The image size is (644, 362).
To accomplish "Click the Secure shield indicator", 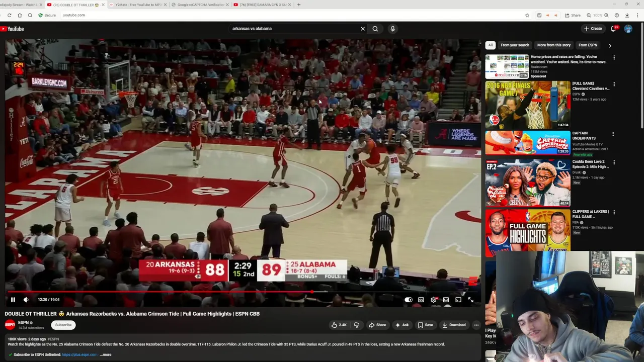I will click(x=47, y=15).
